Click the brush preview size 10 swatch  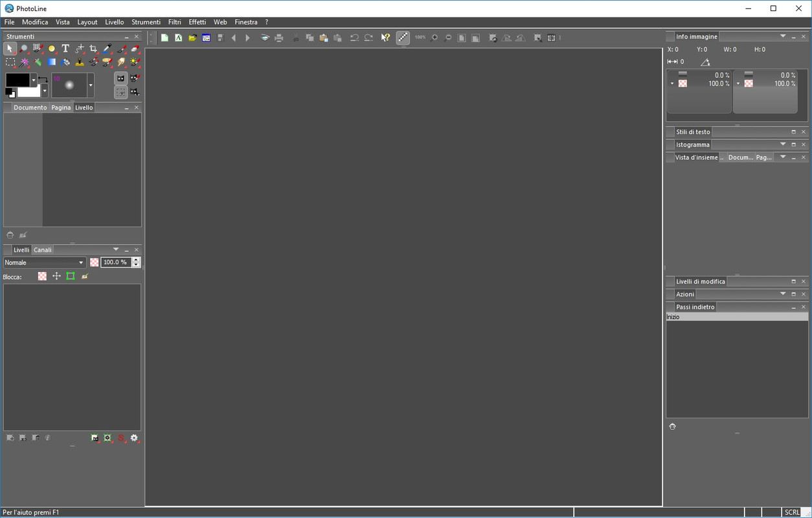tap(69, 85)
